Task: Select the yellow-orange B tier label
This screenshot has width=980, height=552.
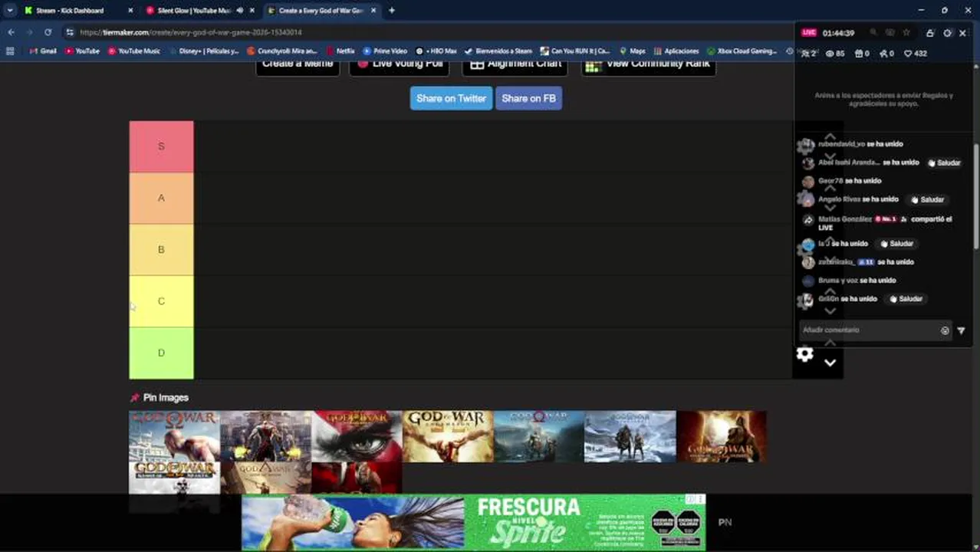Action: (x=161, y=249)
